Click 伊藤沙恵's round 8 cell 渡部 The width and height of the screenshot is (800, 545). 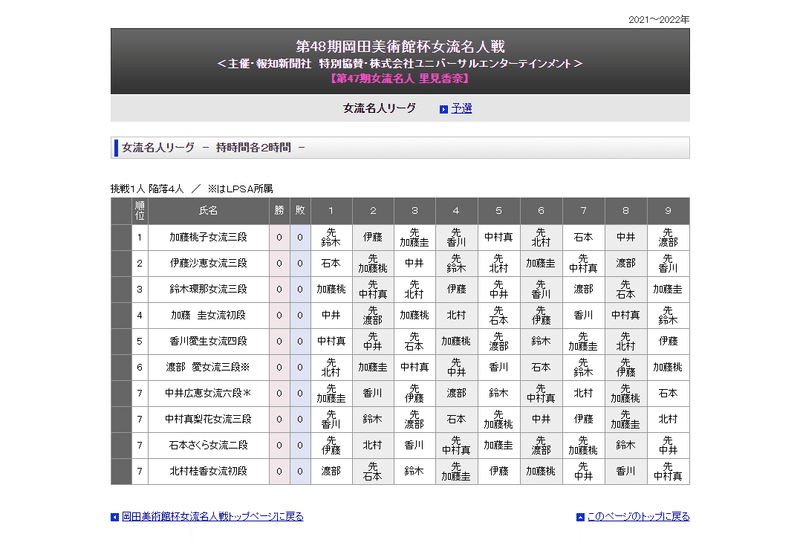tap(626, 263)
